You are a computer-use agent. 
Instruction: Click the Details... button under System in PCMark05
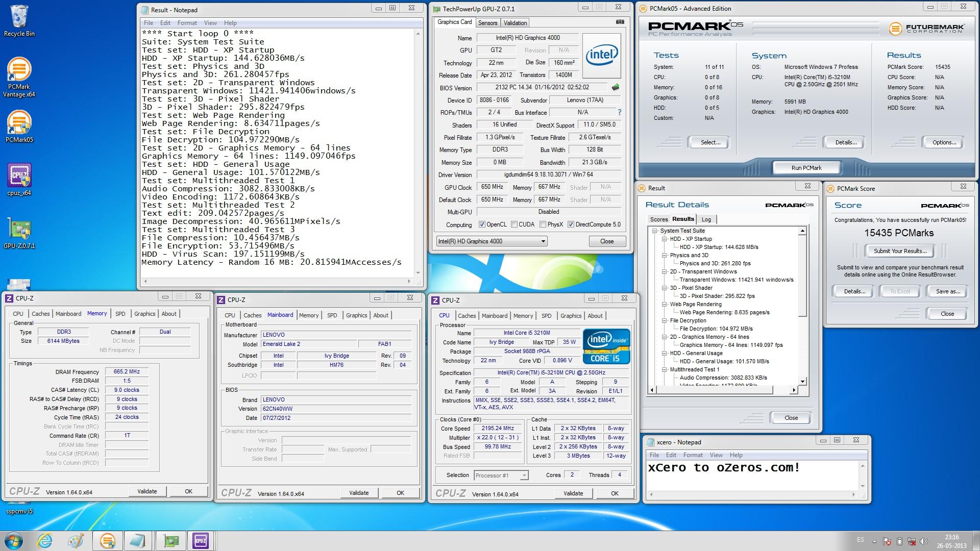[846, 142]
